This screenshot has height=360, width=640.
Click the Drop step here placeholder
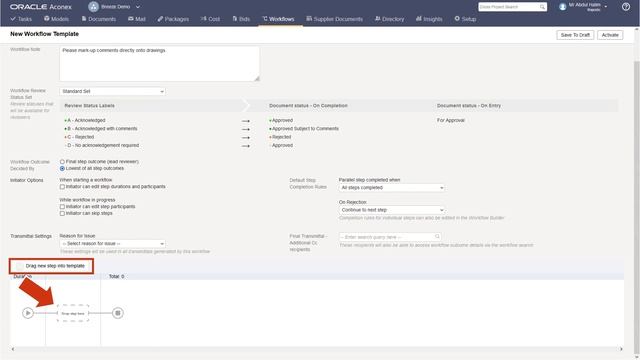tap(73, 313)
